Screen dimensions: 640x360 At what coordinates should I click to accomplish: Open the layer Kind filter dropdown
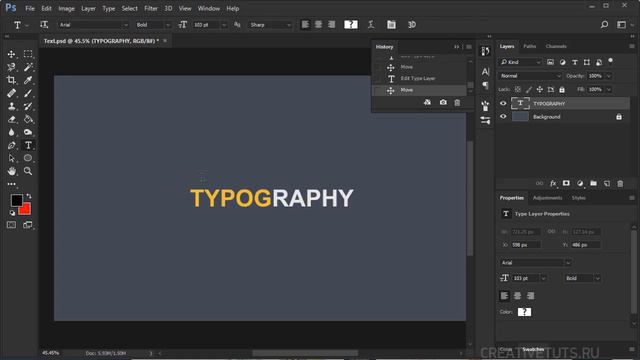pyautogui.click(x=520, y=62)
